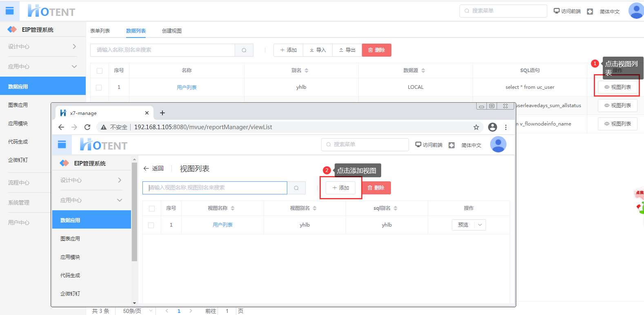Click 添加 button in 视图列表 window
The image size is (644, 315).
(x=341, y=188)
